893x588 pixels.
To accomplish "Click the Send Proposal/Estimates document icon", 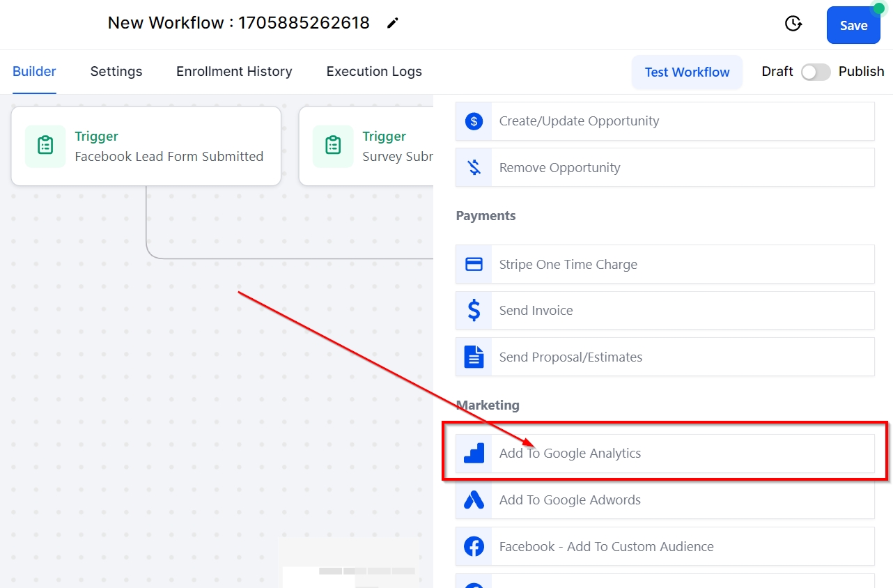I will click(474, 357).
